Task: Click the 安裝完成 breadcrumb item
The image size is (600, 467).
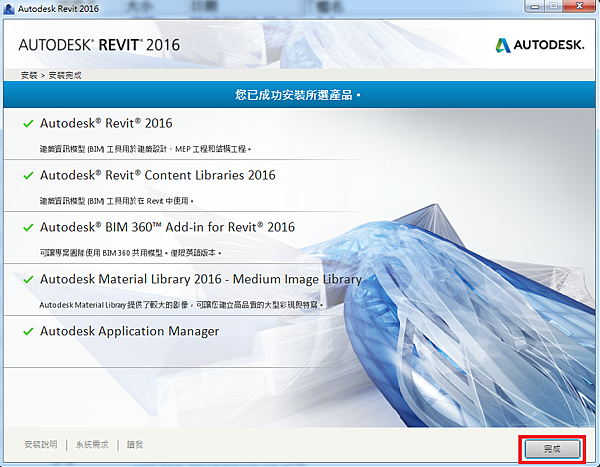Action: [65, 75]
